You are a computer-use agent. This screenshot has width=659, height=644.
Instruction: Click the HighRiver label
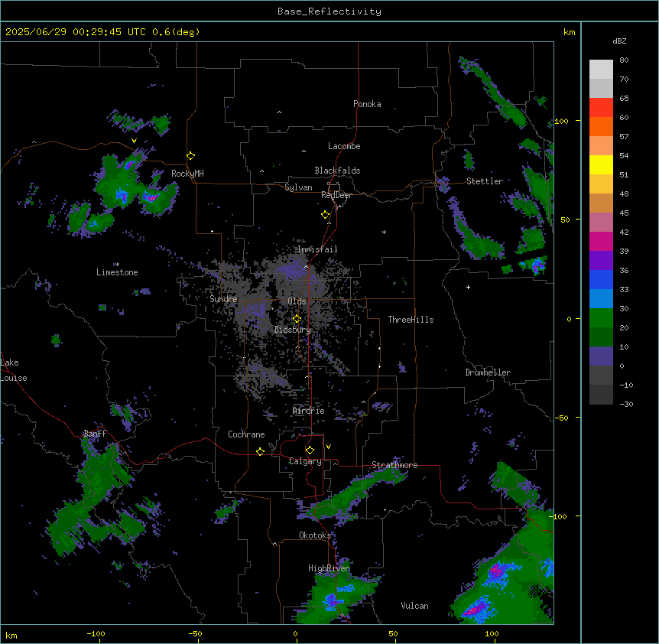[x=329, y=568]
